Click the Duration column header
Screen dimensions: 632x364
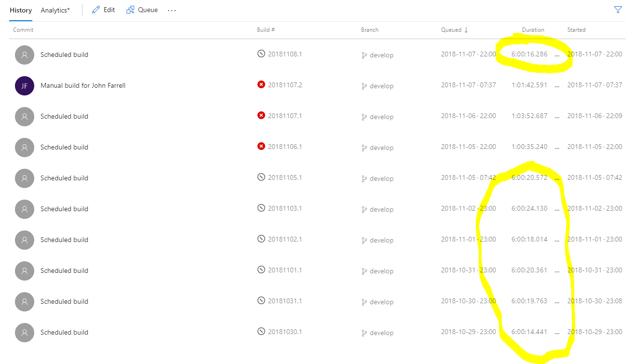click(x=533, y=30)
